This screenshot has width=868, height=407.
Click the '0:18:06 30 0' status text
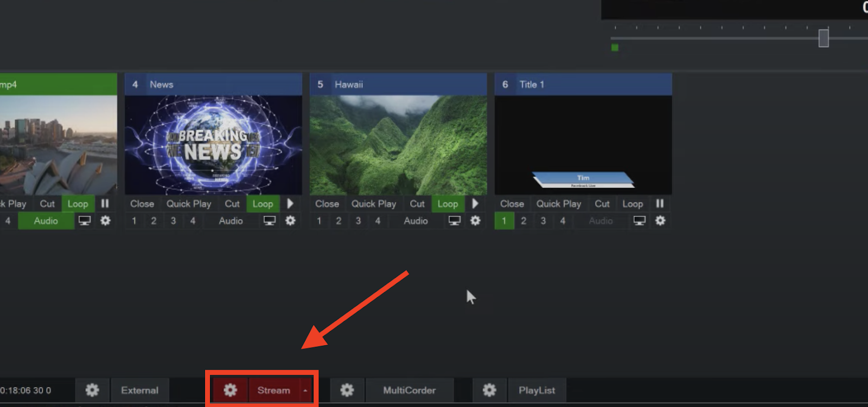pyautogui.click(x=25, y=390)
